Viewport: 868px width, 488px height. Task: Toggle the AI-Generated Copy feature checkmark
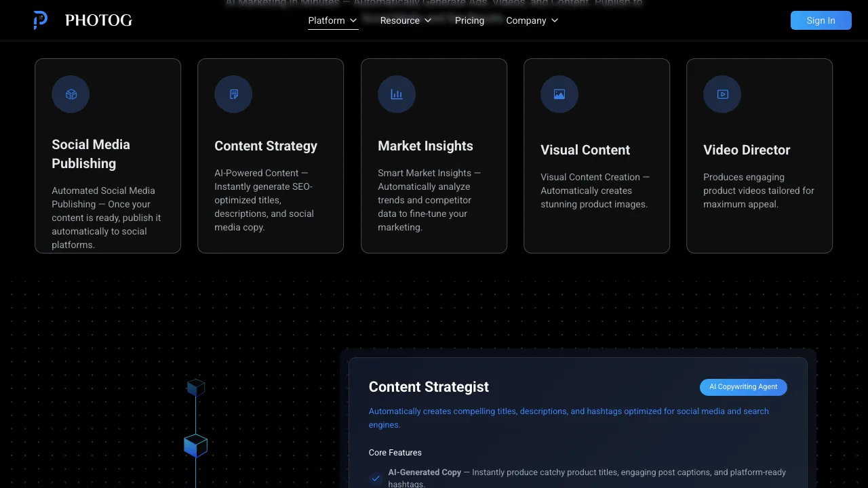tap(376, 478)
